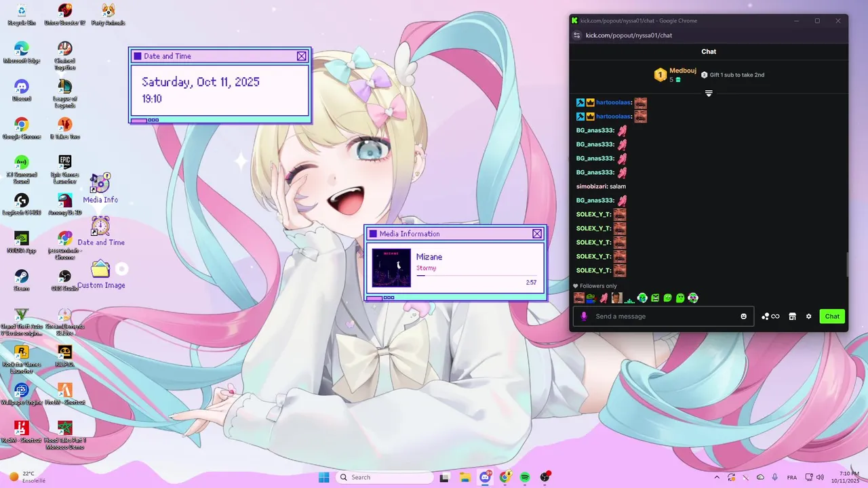Open the weather widget showing 22°C
868x488 pixels.
click(x=27, y=477)
